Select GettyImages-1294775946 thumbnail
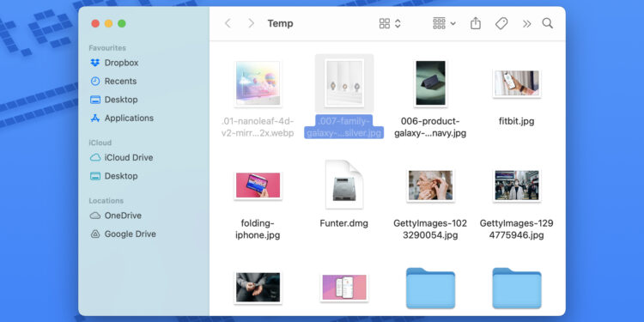Viewport: 644px width, 322px height. click(517, 185)
